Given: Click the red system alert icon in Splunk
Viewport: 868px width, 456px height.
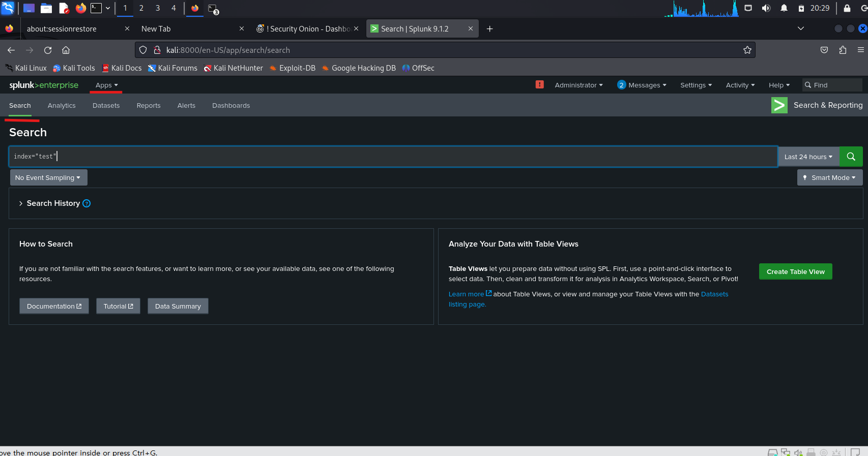Looking at the screenshot, I should tap(540, 84).
